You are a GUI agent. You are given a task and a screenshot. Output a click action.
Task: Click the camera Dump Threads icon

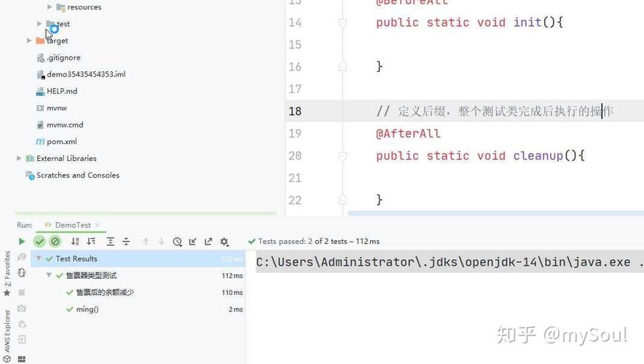coord(22,308)
